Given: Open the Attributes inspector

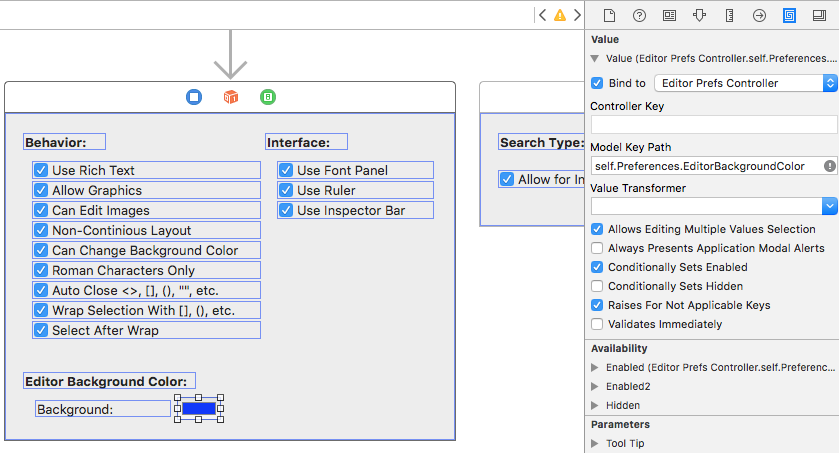Looking at the screenshot, I should tap(699, 16).
